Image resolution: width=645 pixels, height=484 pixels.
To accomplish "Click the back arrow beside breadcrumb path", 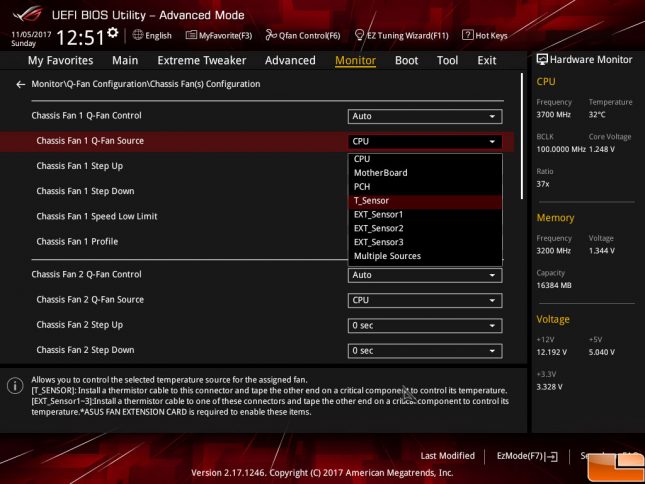I will point(21,84).
